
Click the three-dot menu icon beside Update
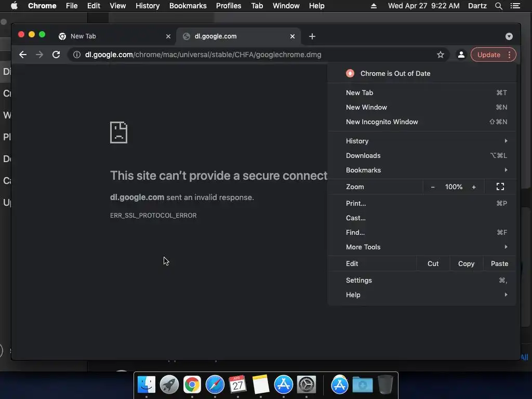click(509, 55)
